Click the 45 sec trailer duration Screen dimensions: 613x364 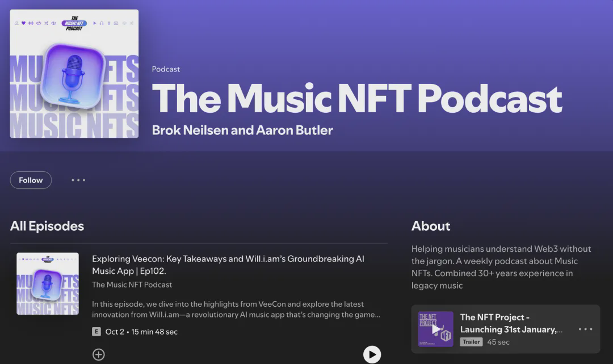click(x=498, y=342)
